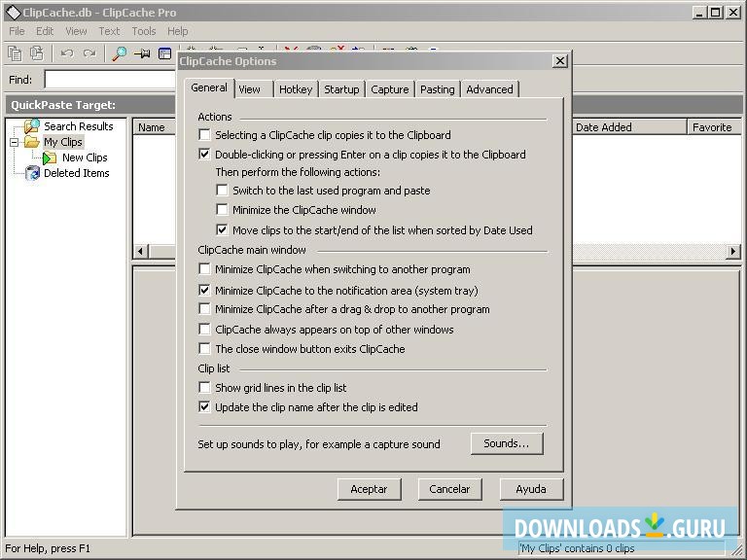Open the Edit menu
Screen dimensions: 747x560
click(45, 31)
